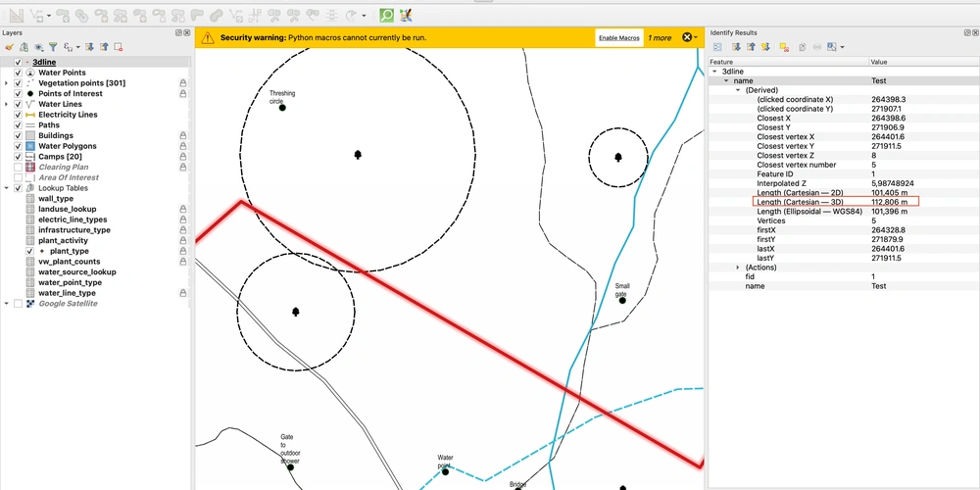This screenshot has height=490, width=980.
Task: Close the Layers panel
Action: point(187,32)
